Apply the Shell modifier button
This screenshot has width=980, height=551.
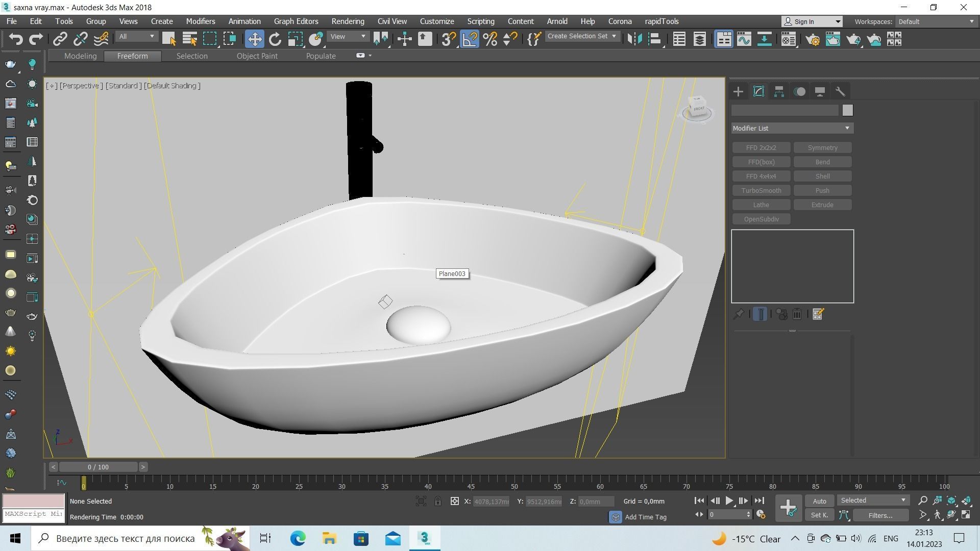click(x=822, y=177)
